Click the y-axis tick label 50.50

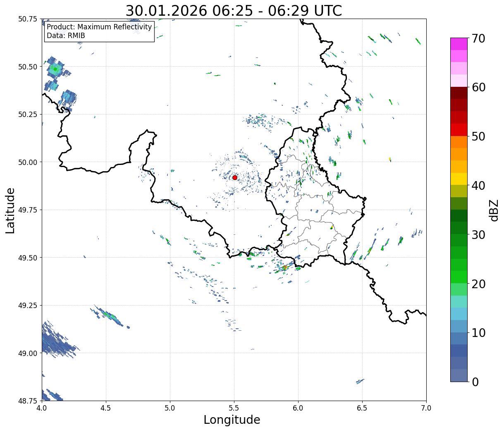tap(28, 67)
